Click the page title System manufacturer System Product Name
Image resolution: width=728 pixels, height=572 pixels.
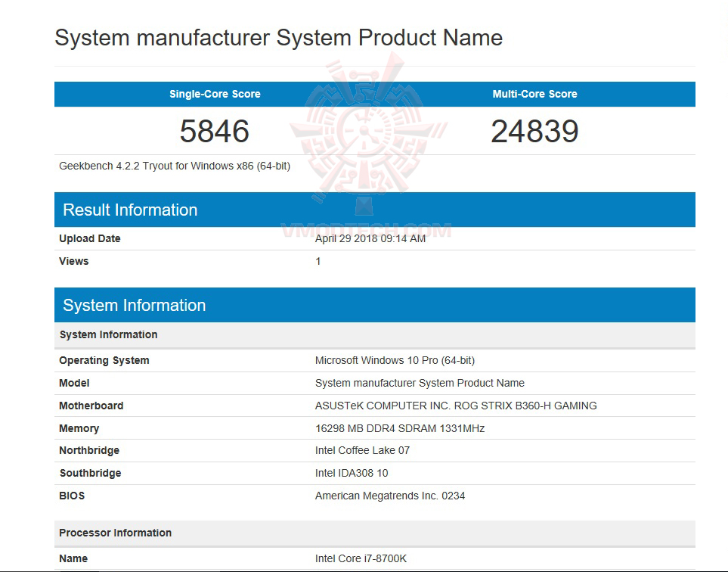(x=278, y=38)
